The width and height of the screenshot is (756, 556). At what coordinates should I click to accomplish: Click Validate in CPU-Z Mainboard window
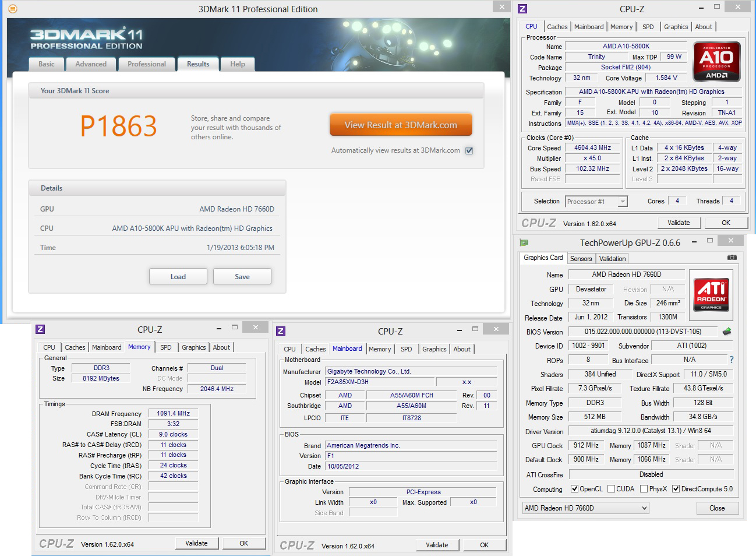click(x=437, y=545)
